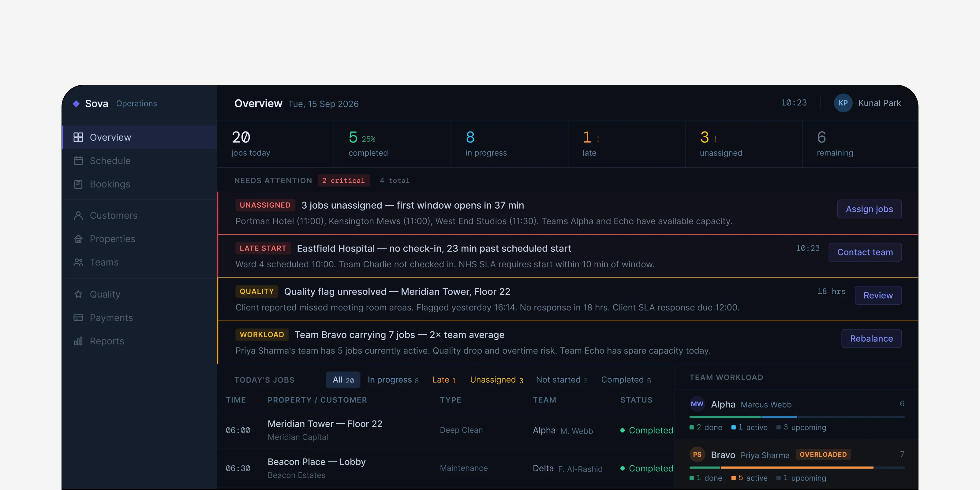Open the Beacon Place — Lobby job row

(446, 468)
